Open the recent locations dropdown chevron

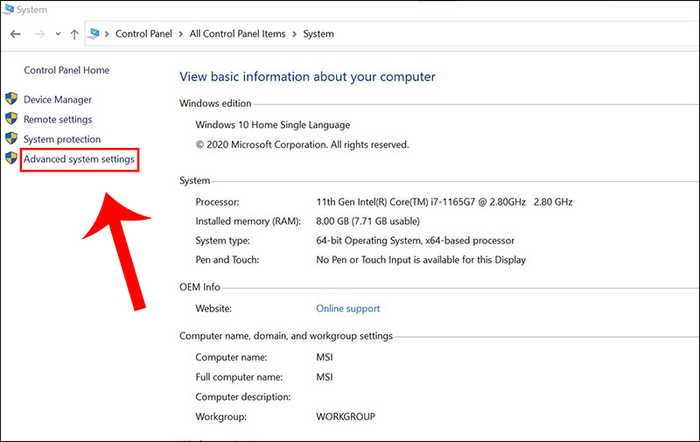click(58, 34)
